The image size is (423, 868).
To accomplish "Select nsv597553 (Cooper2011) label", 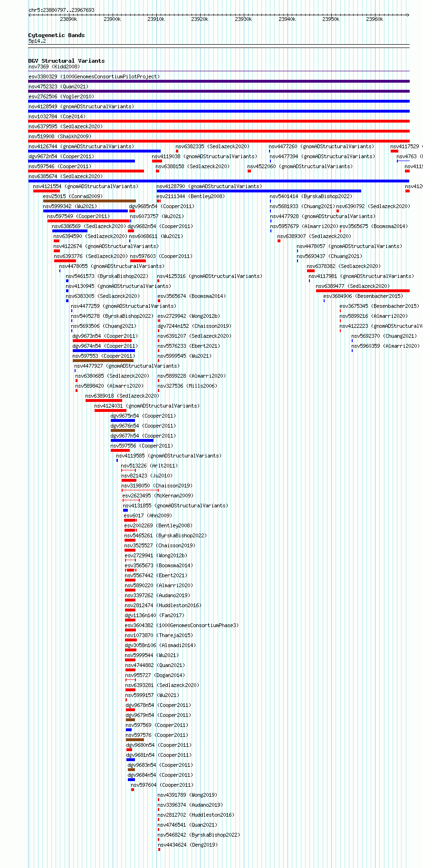I will point(104,356).
